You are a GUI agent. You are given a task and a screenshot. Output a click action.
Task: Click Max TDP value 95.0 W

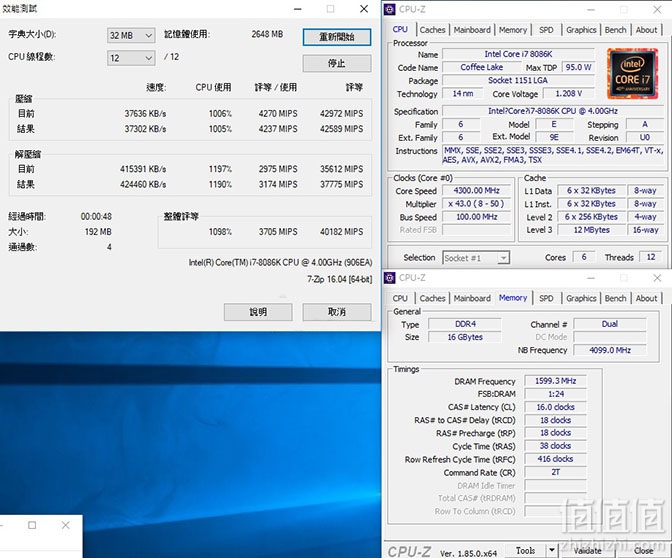pyautogui.click(x=578, y=67)
